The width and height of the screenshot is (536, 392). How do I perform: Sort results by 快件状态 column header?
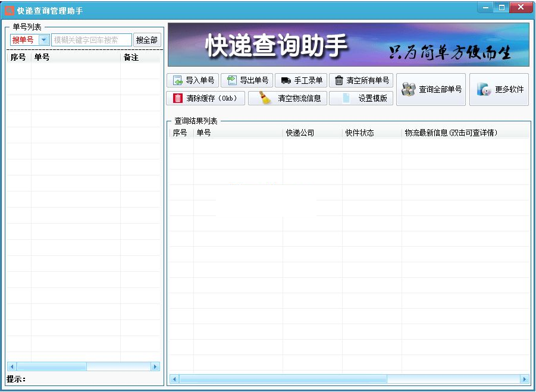pyautogui.click(x=372, y=133)
